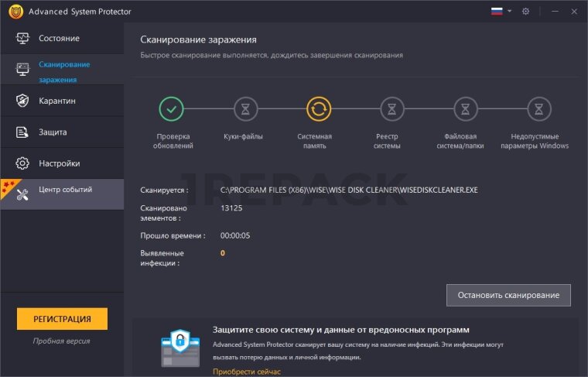Click the scanned file path text
This screenshot has width=588, height=377.
point(349,190)
